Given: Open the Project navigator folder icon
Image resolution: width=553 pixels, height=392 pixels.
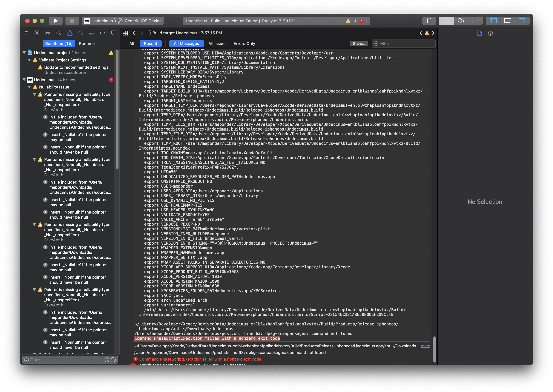Looking at the screenshot, I should click(x=26, y=33).
